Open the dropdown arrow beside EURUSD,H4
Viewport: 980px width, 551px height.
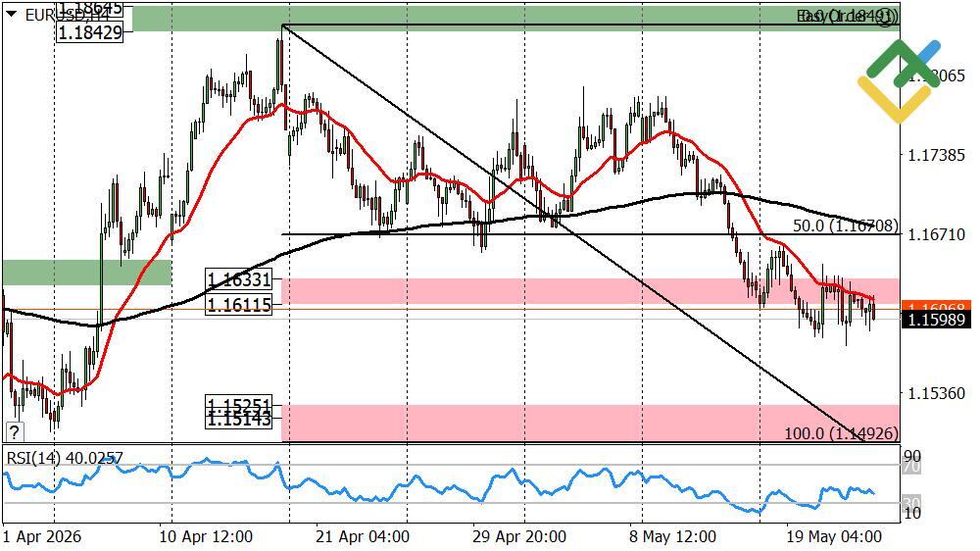pyautogui.click(x=11, y=14)
